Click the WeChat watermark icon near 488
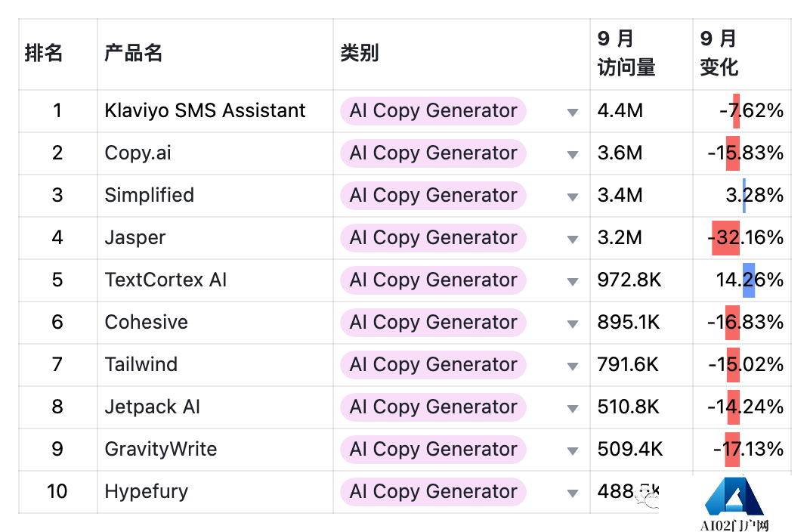Viewport: 810px width, 532px height. pos(648,498)
